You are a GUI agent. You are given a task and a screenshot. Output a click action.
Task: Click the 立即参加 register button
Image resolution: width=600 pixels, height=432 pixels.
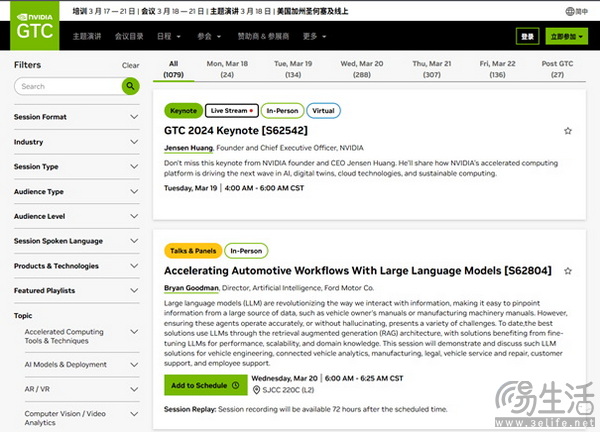(x=566, y=36)
